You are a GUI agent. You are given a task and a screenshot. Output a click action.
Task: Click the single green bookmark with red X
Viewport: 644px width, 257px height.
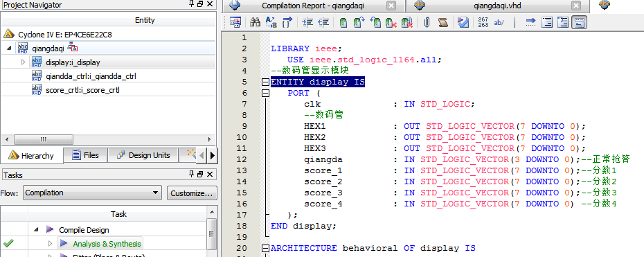(391, 22)
